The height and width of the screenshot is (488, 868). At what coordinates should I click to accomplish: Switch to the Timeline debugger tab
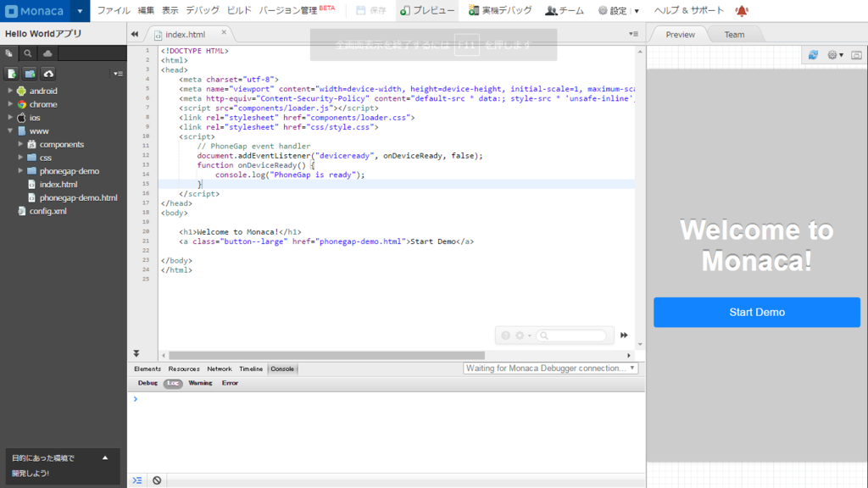pyautogui.click(x=251, y=369)
